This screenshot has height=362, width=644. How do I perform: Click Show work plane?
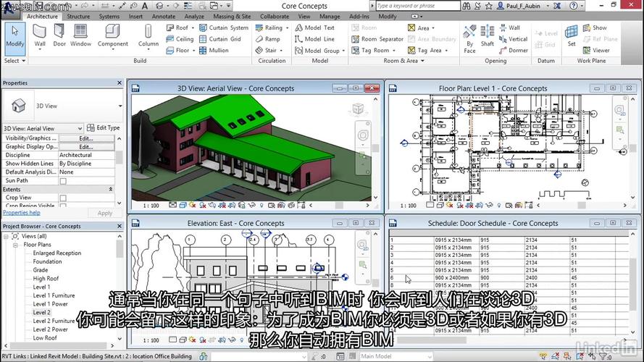pyautogui.click(x=595, y=28)
